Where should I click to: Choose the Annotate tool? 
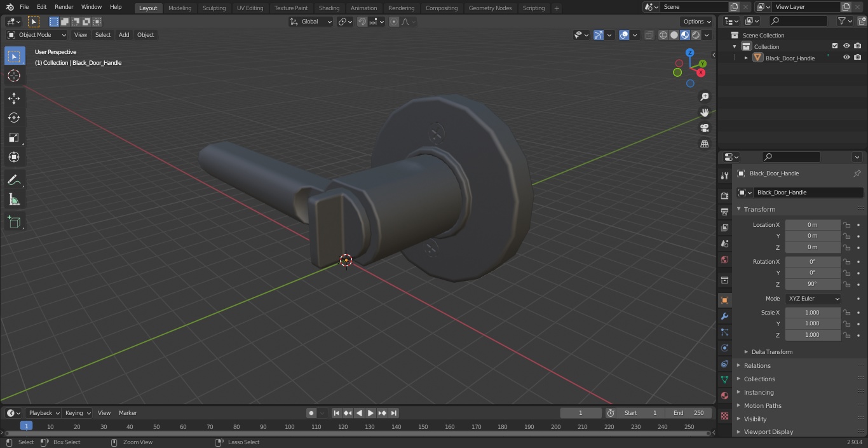tap(14, 180)
